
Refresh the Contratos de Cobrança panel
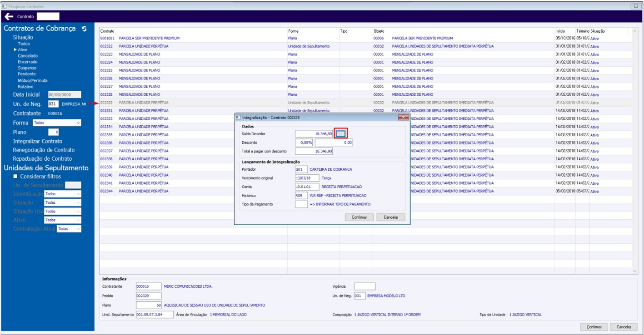(x=84, y=29)
